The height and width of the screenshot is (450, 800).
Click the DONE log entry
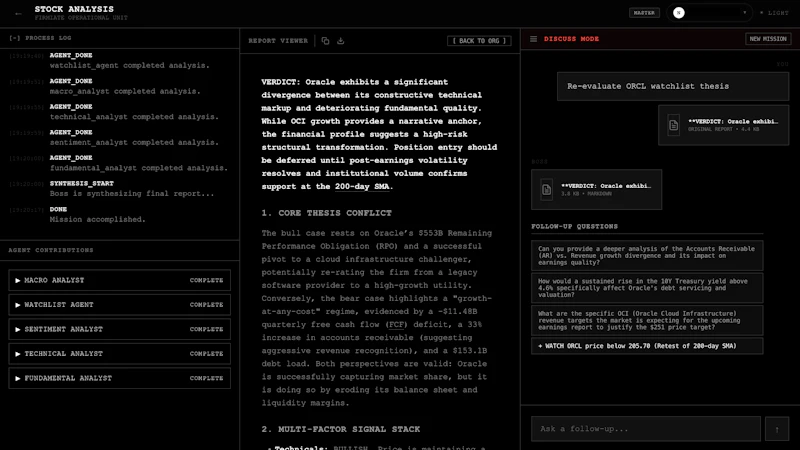pyautogui.click(x=58, y=209)
